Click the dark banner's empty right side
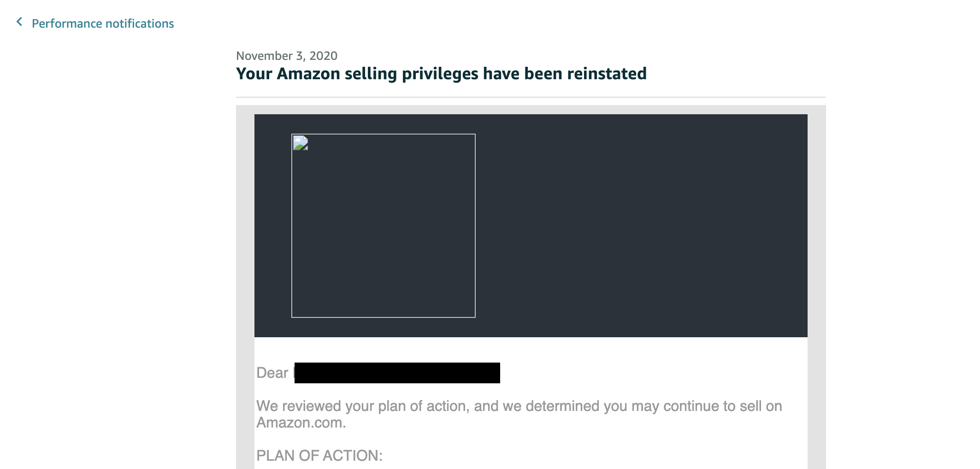The width and height of the screenshot is (980, 469). pos(641,226)
